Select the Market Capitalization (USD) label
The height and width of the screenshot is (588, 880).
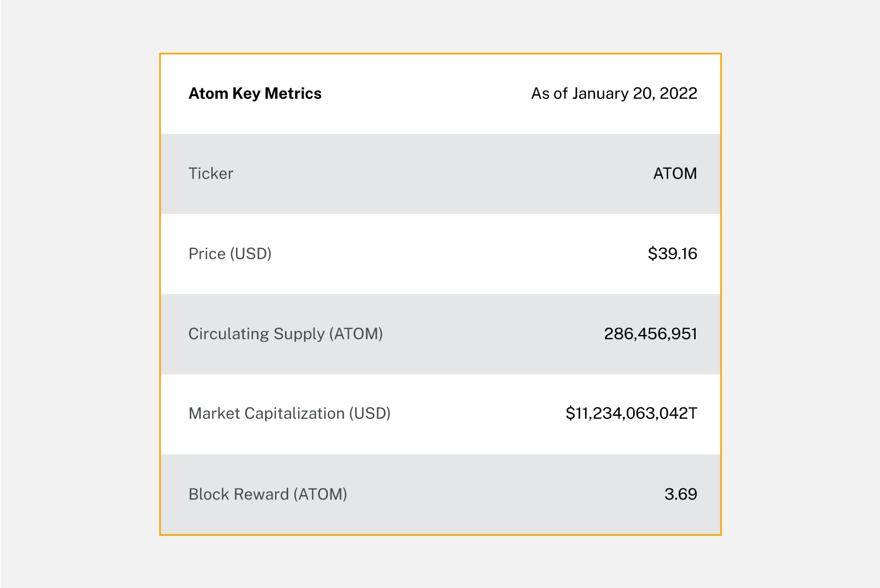pos(289,414)
